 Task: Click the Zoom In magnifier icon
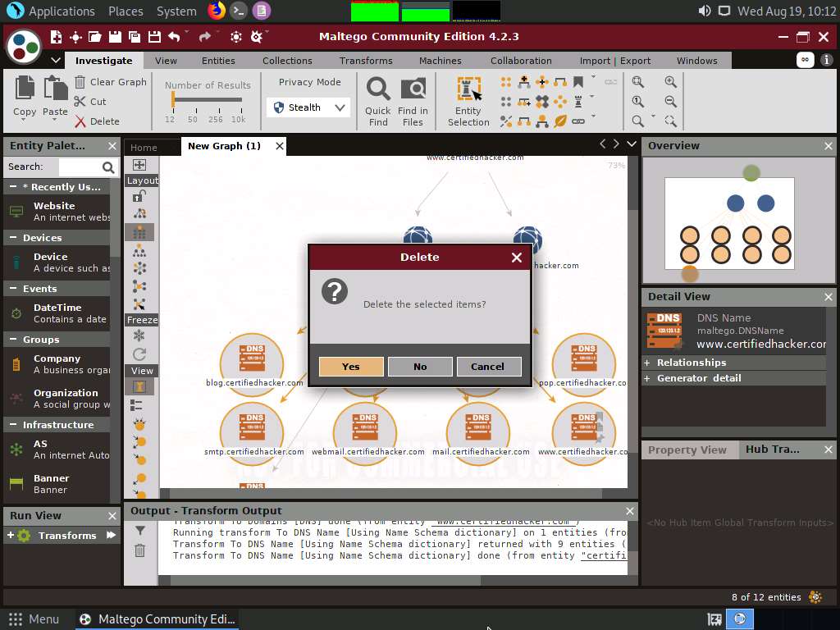670,82
